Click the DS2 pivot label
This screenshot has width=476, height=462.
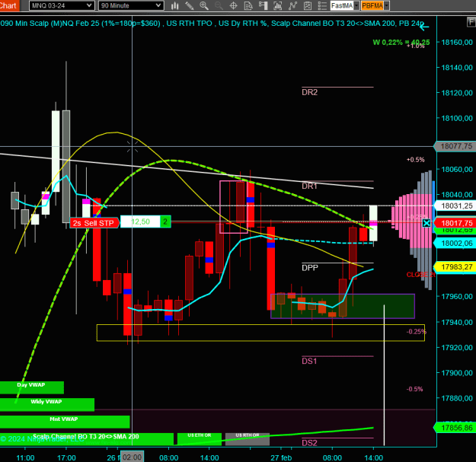click(x=309, y=443)
